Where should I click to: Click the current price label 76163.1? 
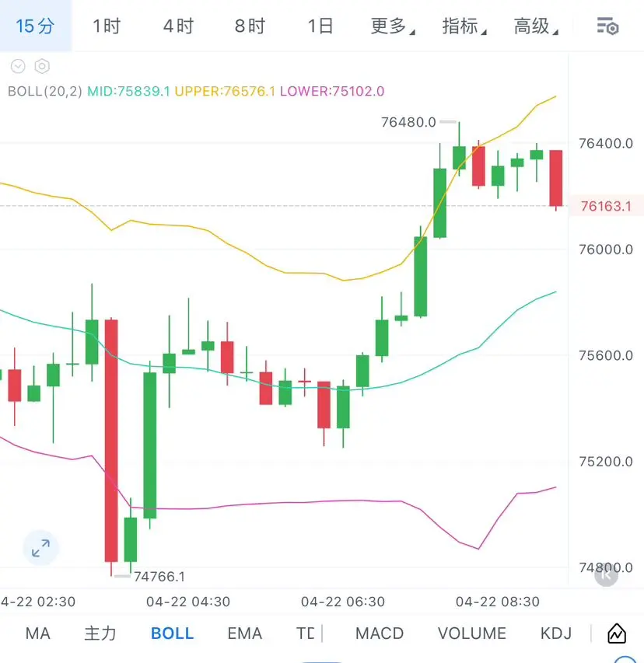pos(605,206)
